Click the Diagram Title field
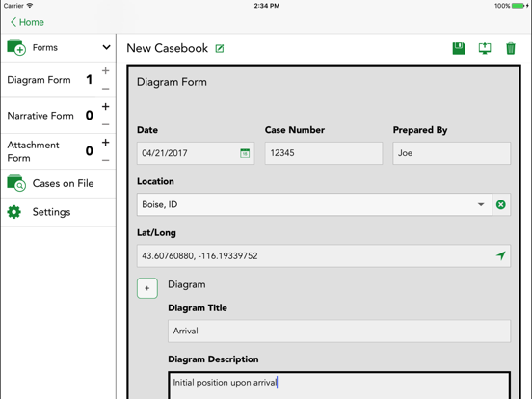532x399 pixels. tap(339, 331)
